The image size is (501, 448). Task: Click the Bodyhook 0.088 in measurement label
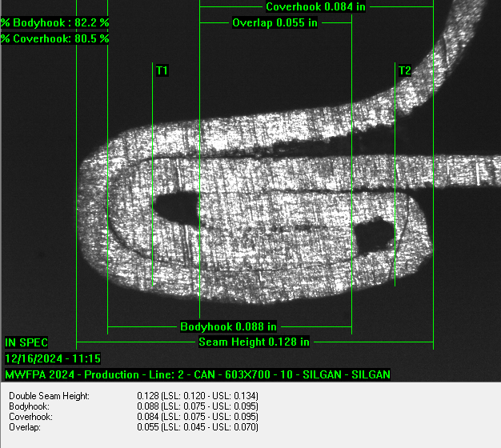click(228, 326)
